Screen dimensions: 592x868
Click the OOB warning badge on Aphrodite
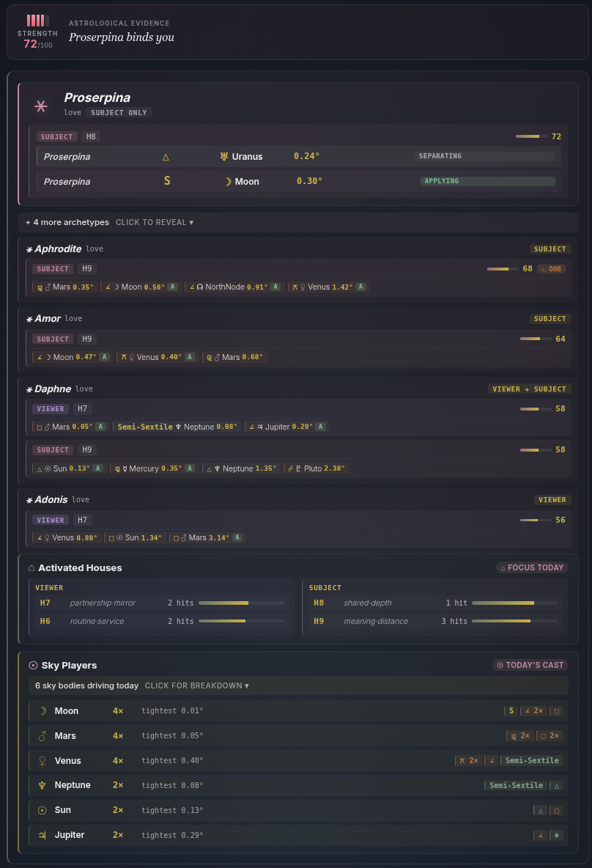pyautogui.click(x=551, y=269)
